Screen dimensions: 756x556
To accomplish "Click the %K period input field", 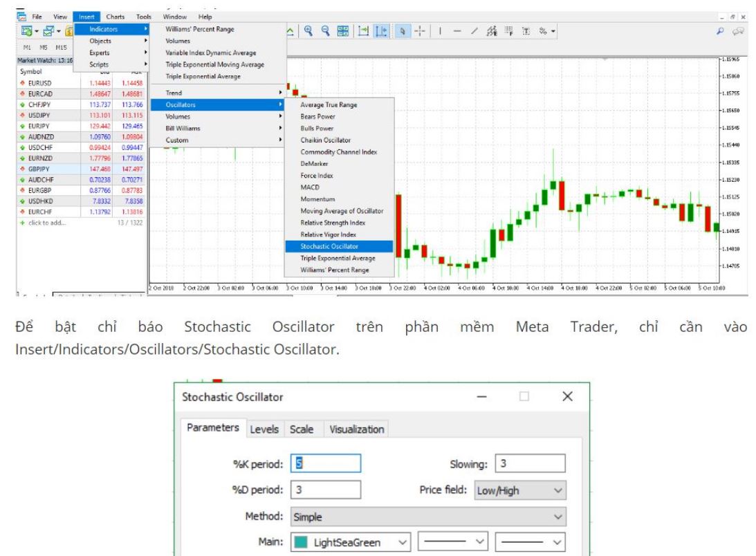I will click(326, 463).
